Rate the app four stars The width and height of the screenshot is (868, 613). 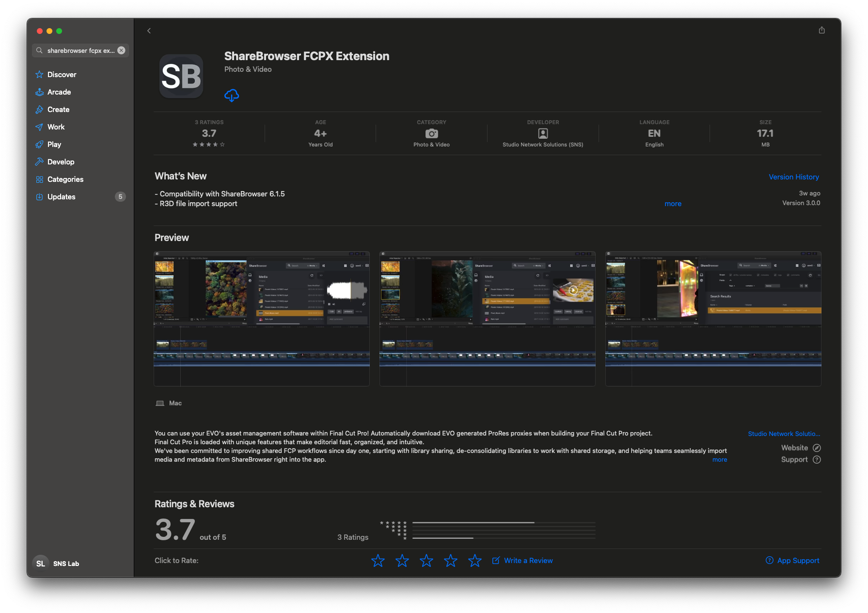[451, 561]
